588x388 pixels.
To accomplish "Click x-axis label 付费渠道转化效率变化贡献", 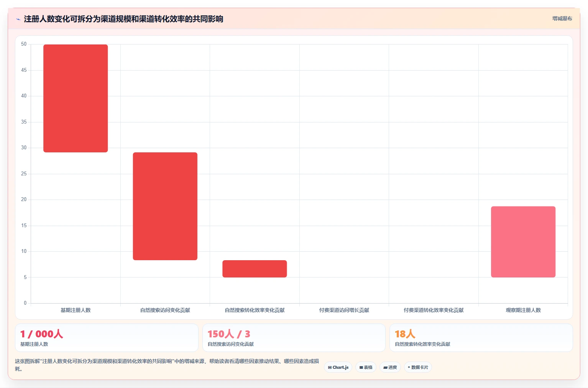I will [x=434, y=310].
